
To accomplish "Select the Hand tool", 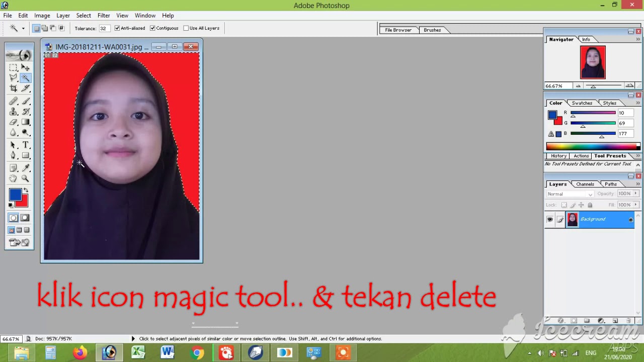I will click(x=13, y=178).
